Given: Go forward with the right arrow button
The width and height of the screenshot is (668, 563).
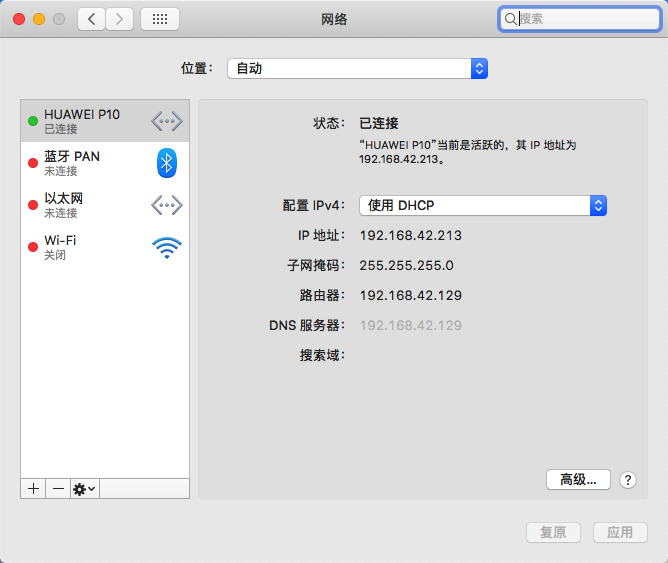Looking at the screenshot, I should (x=120, y=19).
